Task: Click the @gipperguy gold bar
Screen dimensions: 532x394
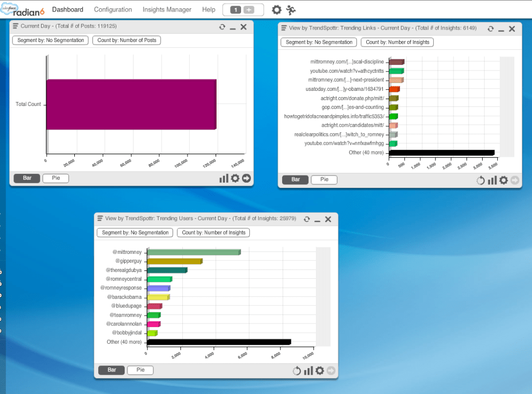Action: click(x=175, y=262)
